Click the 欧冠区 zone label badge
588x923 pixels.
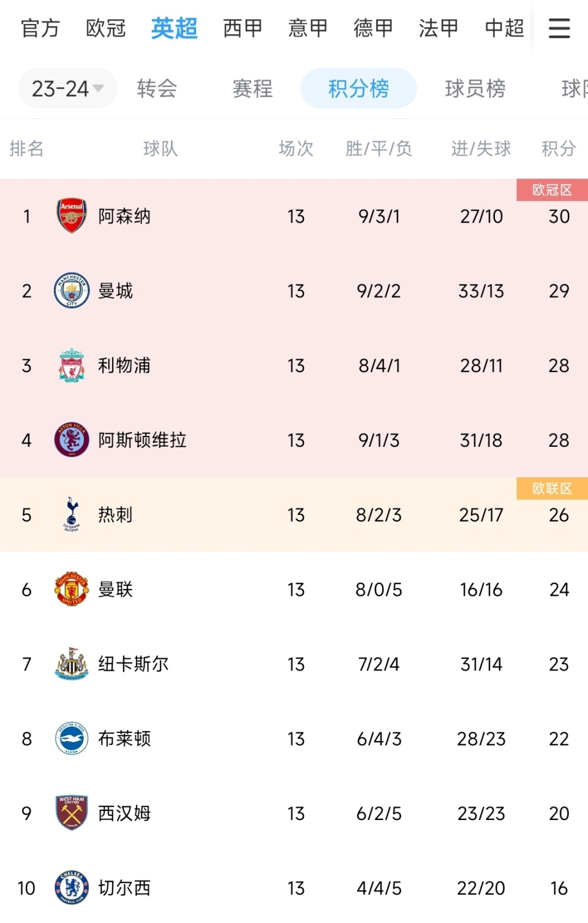(551, 191)
